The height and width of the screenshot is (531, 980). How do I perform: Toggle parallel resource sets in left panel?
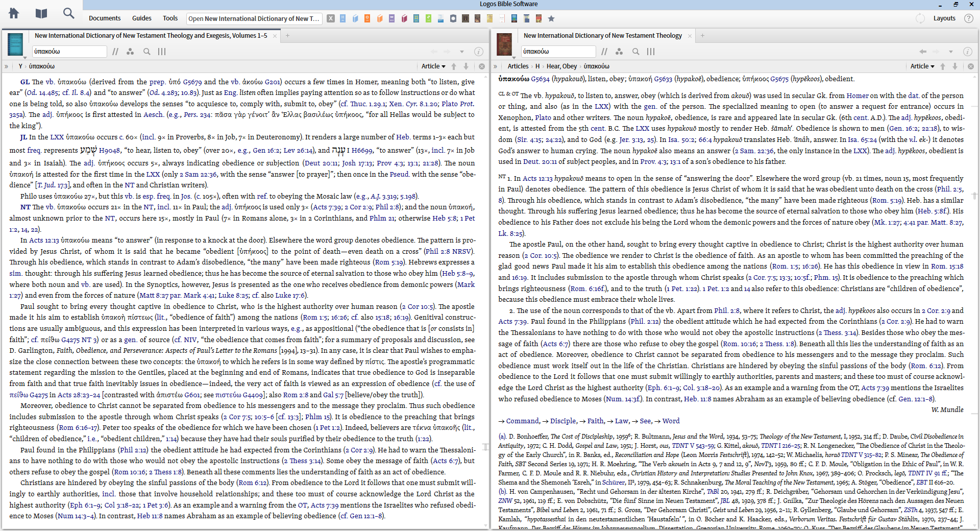(115, 52)
